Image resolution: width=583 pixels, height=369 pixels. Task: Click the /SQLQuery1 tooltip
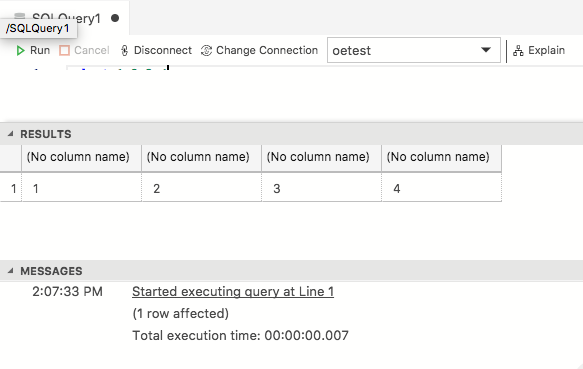point(38,28)
